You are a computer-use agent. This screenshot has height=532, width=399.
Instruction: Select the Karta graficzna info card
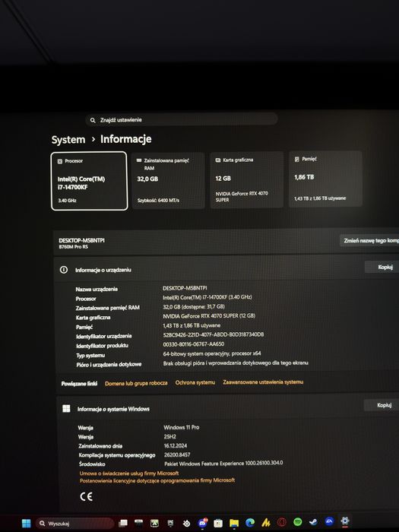247,179
